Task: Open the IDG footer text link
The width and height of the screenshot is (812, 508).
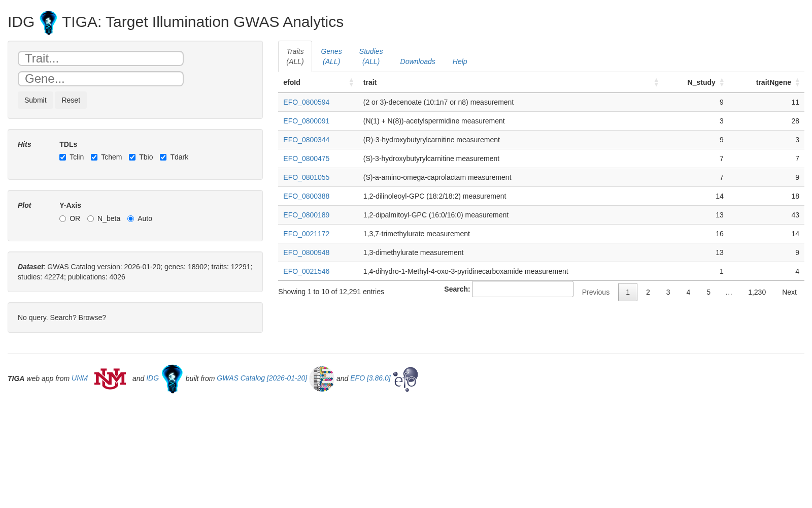Action: [x=152, y=378]
